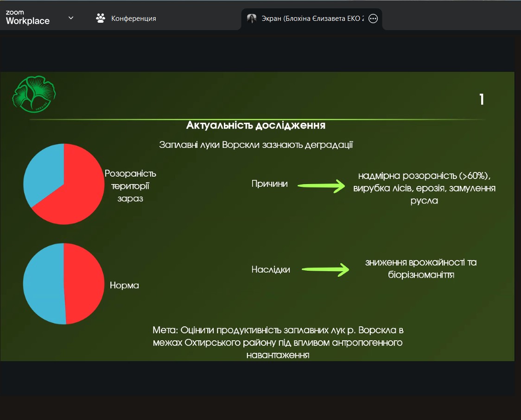
Task: Click the Zoom Workplace logo
Action: (x=27, y=18)
